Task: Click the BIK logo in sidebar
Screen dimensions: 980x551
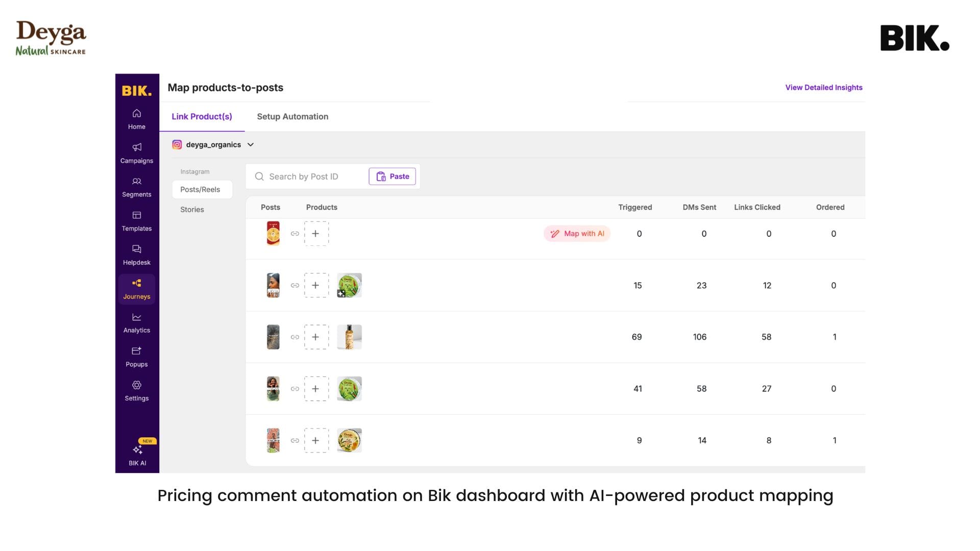Action: (x=136, y=91)
